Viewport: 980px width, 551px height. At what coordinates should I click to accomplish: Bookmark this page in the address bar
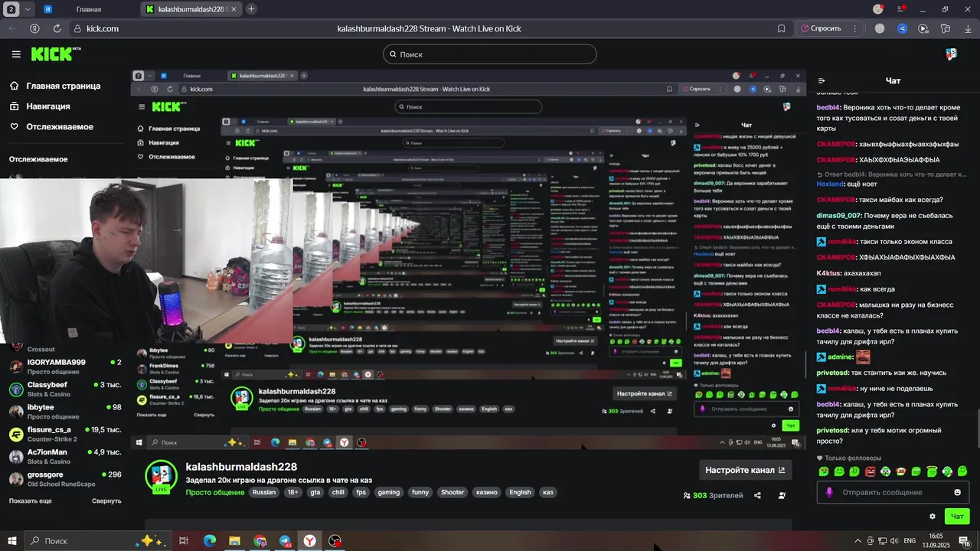pyautogui.click(x=781, y=28)
